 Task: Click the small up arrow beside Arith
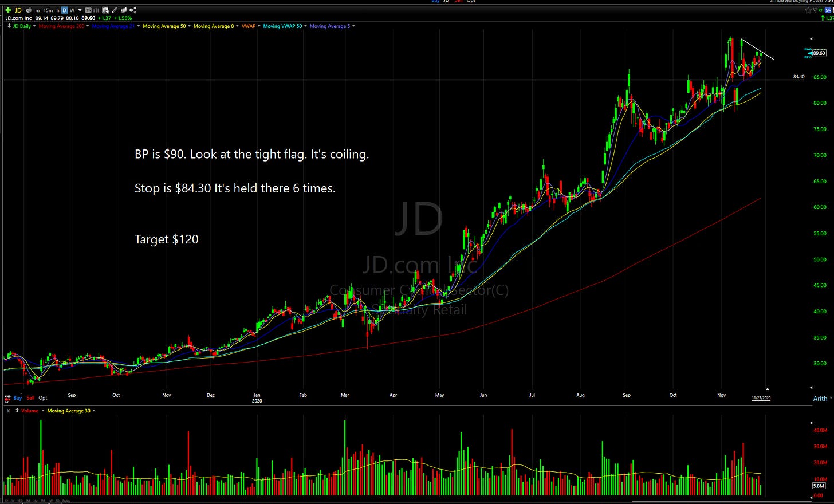(768, 389)
